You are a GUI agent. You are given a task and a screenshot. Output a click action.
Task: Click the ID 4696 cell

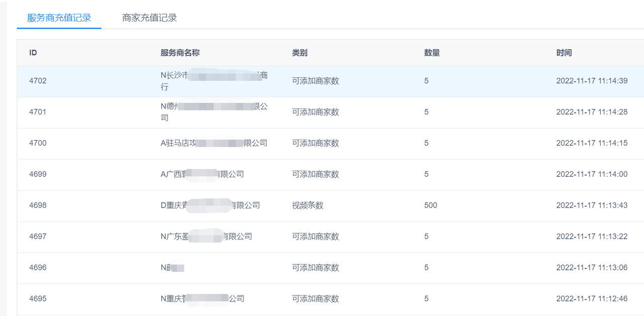38,268
